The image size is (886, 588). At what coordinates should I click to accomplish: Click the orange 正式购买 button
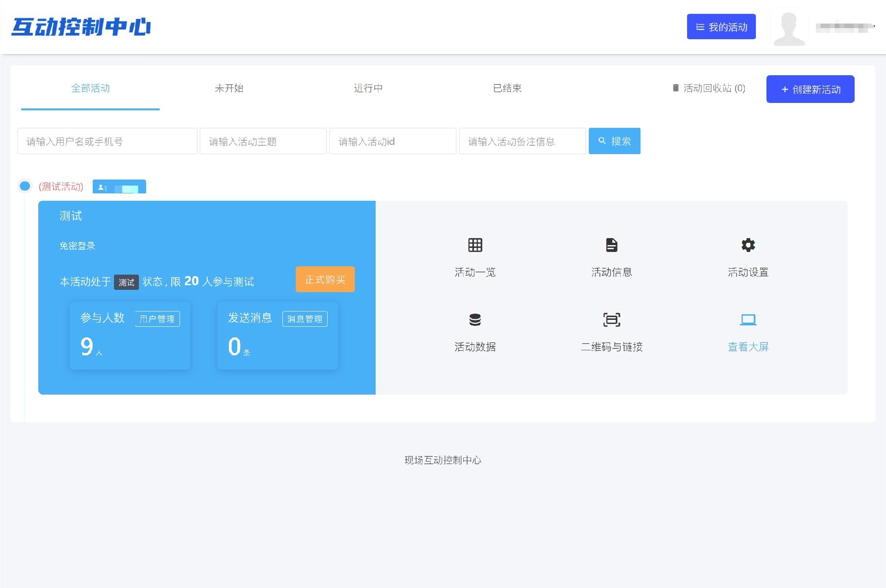coord(325,279)
